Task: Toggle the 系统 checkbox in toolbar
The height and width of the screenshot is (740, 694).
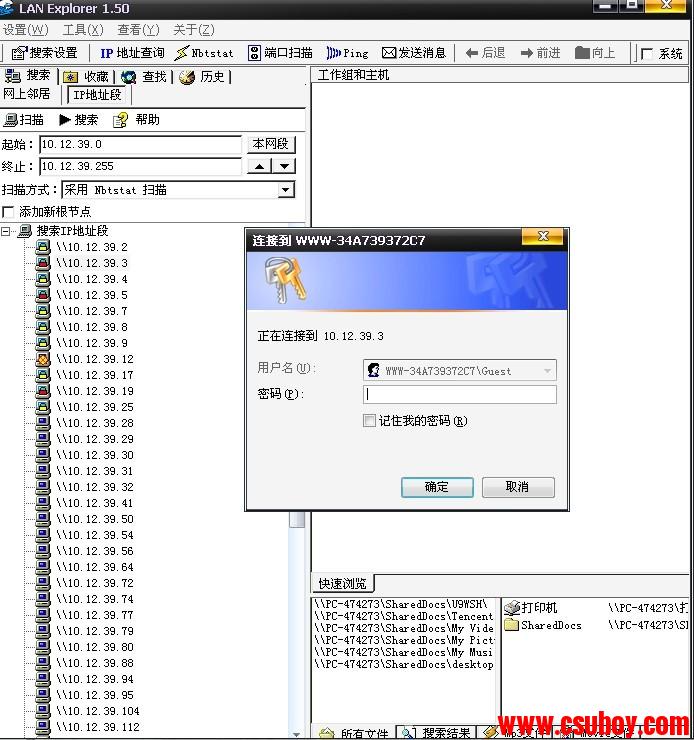Action: pyautogui.click(x=647, y=54)
